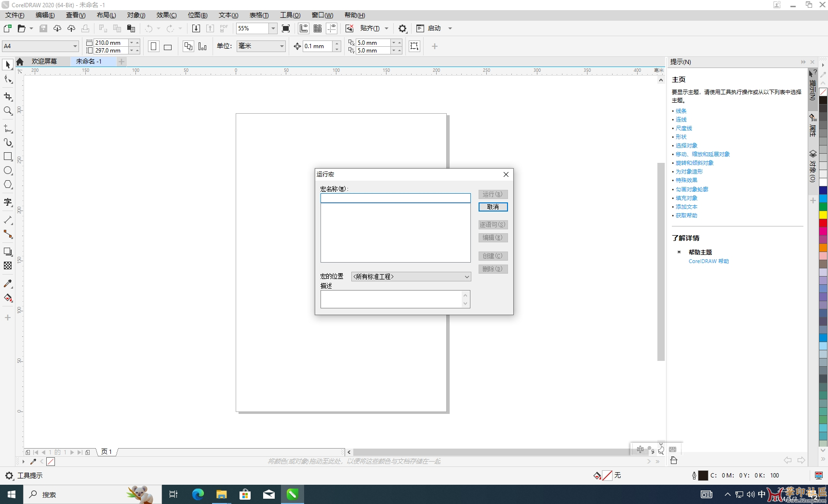
Task: Open the 宏的位置 dropdown list
Action: click(x=411, y=277)
